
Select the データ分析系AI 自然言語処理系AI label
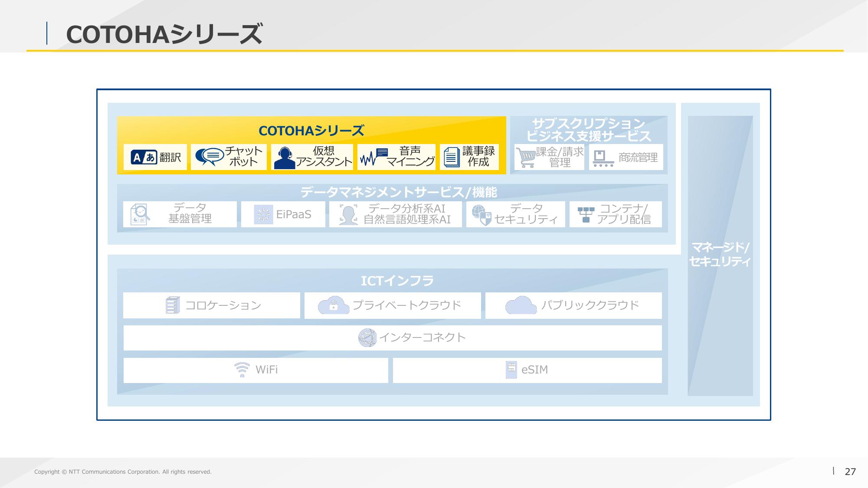(x=407, y=214)
